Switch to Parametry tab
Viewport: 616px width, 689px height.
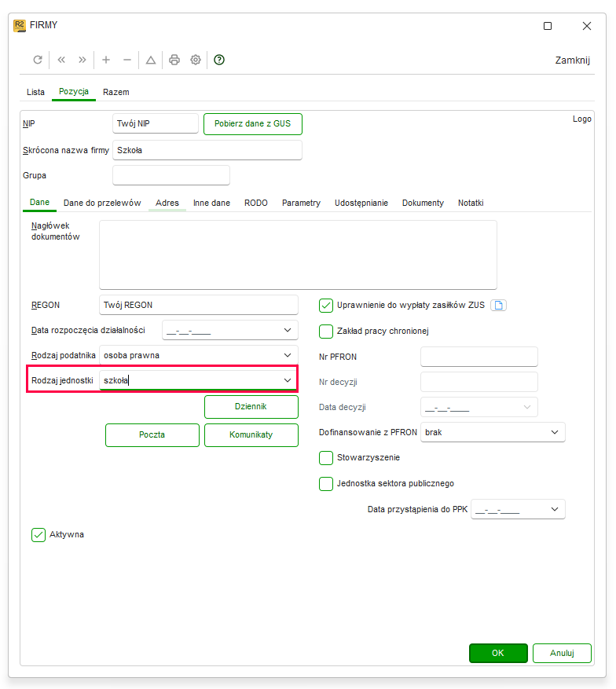[x=302, y=203]
